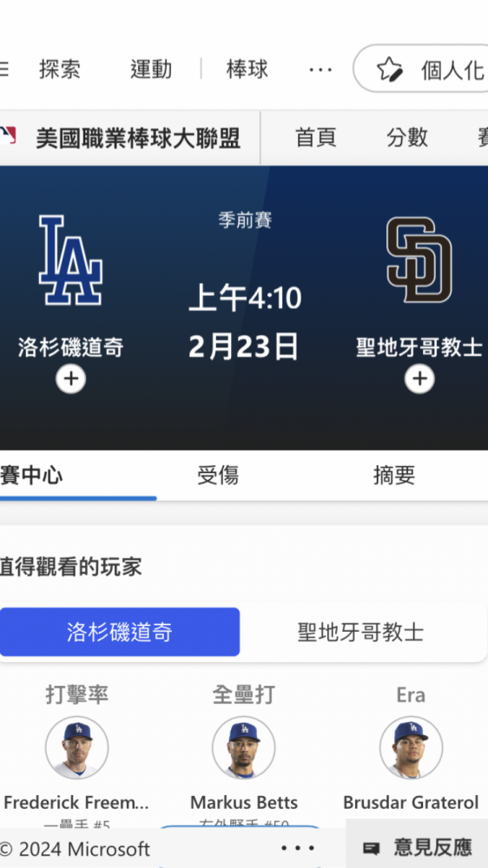Image resolution: width=488 pixels, height=868 pixels.
Task: Open the 受傷 injuries tab
Action: (x=218, y=475)
